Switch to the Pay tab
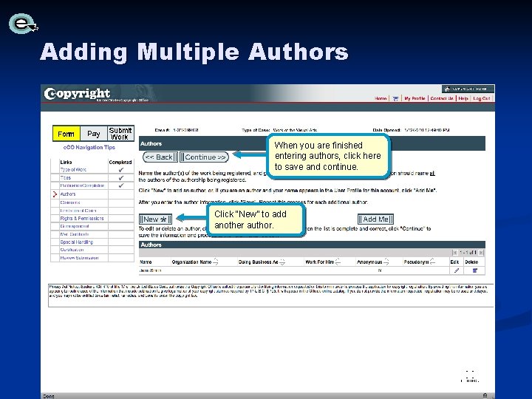532x399 pixels. [x=94, y=134]
